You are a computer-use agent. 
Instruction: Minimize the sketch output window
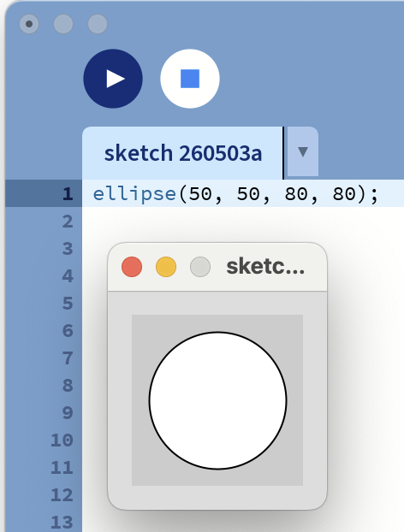(x=166, y=267)
